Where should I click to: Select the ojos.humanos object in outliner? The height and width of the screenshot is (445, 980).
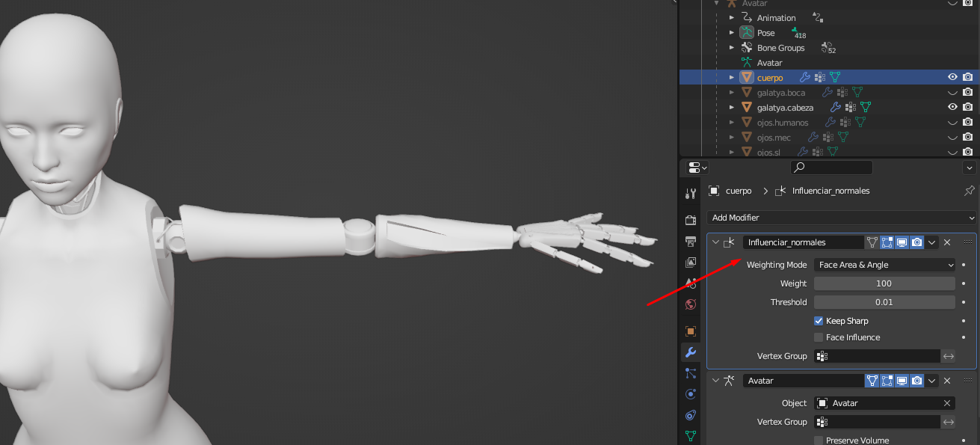click(x=782, y=122)
